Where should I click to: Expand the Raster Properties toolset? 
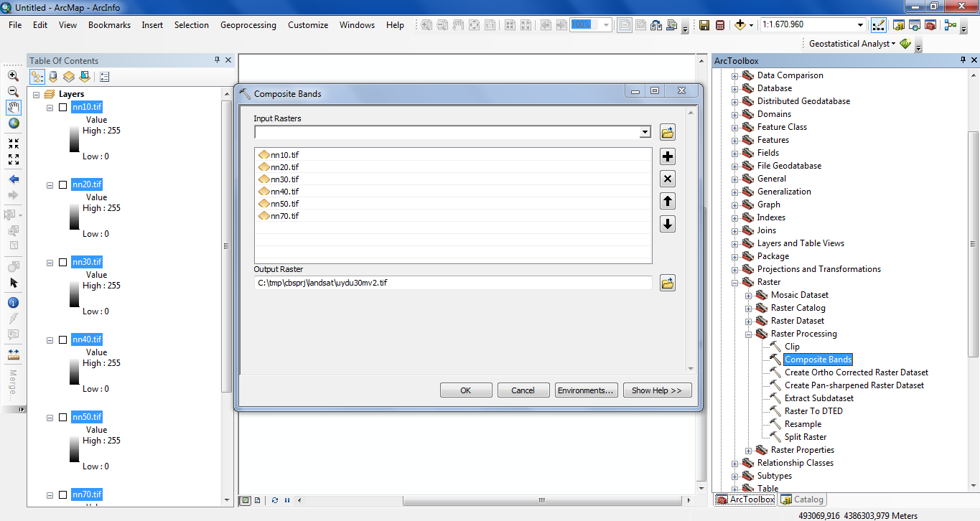tap(748, 450)
